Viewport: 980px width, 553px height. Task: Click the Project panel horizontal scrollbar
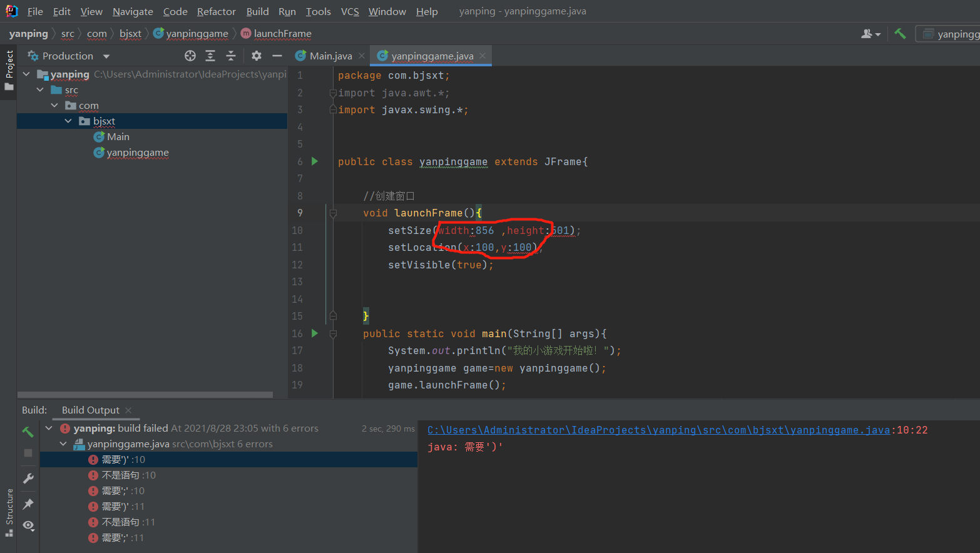coord(145,395)
